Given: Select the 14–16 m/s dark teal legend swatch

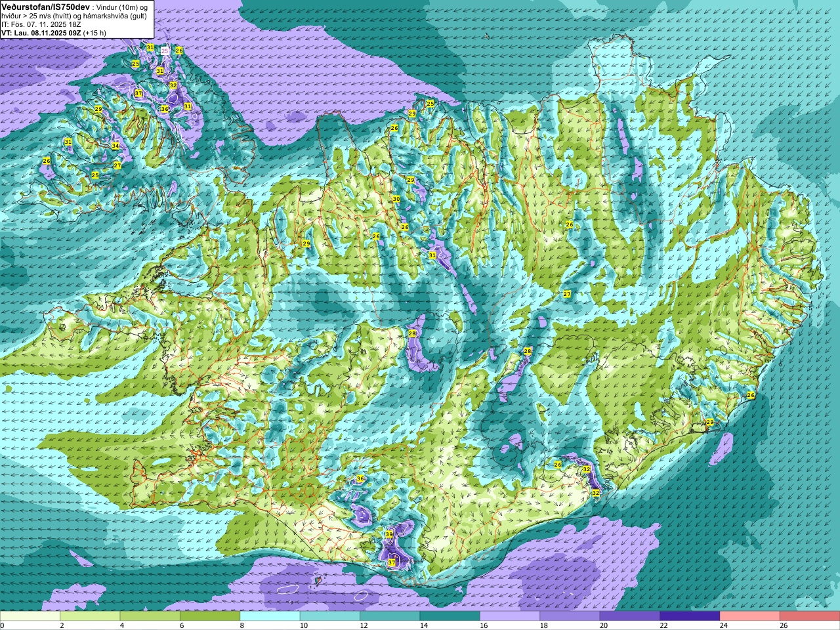Looking at the screenshot, I should tap(450, 616).
